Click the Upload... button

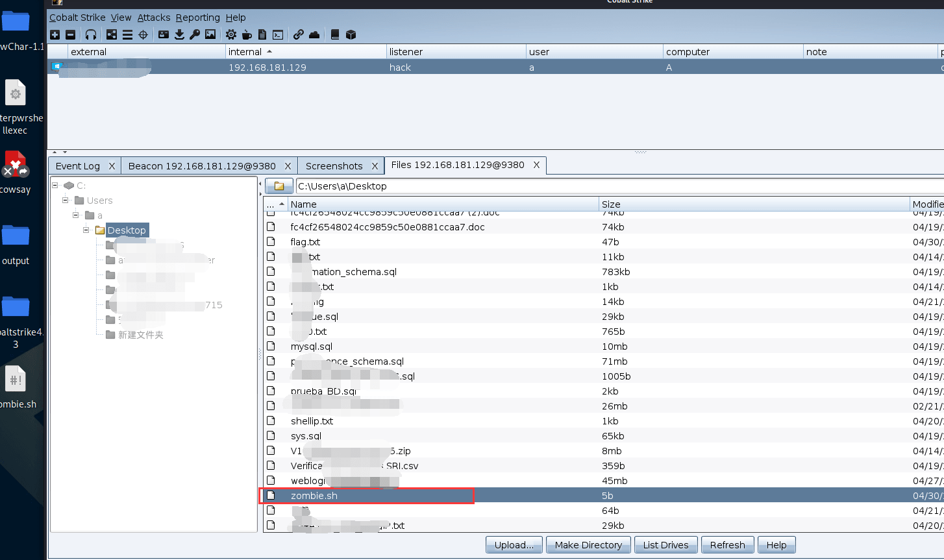click(514, 544)
